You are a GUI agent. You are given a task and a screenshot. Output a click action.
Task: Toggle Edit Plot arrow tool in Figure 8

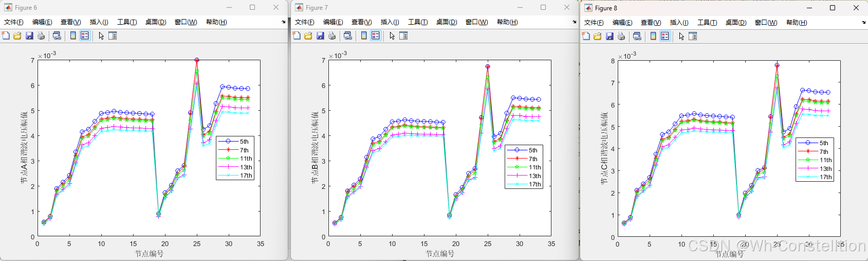point(681,36)
